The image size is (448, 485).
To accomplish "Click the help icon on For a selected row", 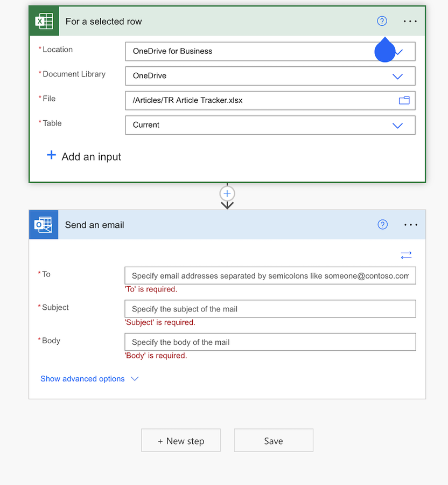I will click(382, 20).
